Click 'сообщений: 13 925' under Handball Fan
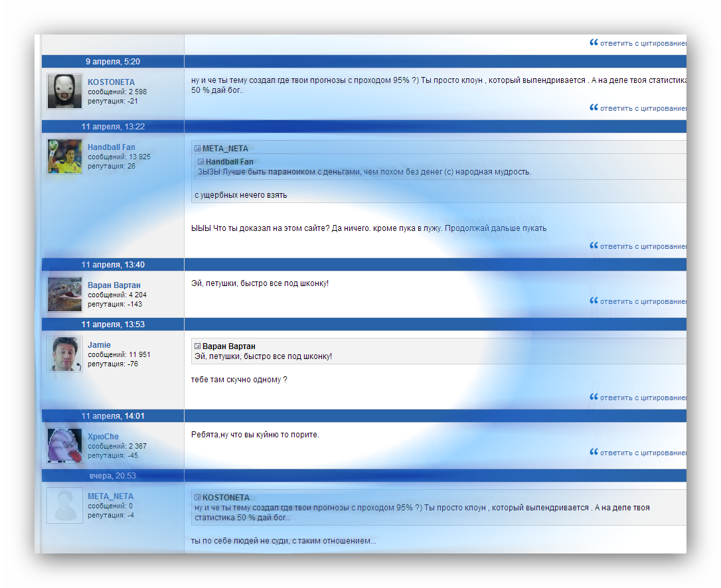 pos(119,157)
